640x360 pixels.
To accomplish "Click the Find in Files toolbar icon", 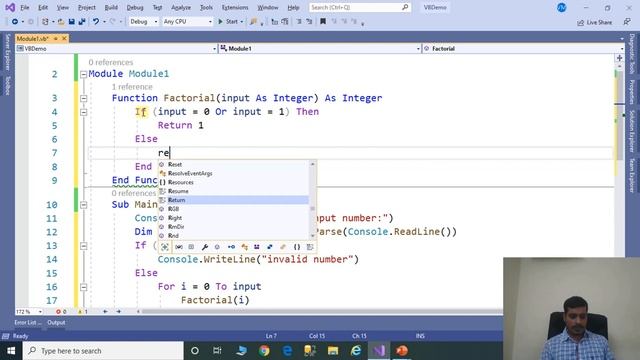I will pos(253,22).
